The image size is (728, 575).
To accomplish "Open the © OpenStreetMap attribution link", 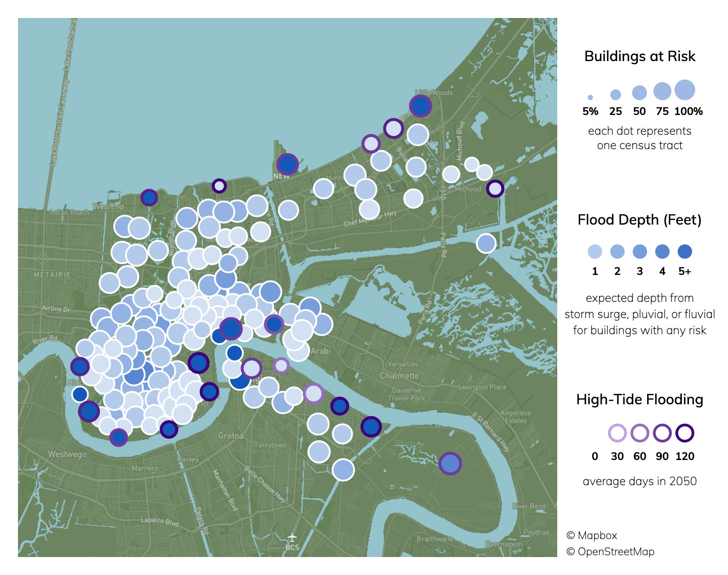I will point(610,552).
